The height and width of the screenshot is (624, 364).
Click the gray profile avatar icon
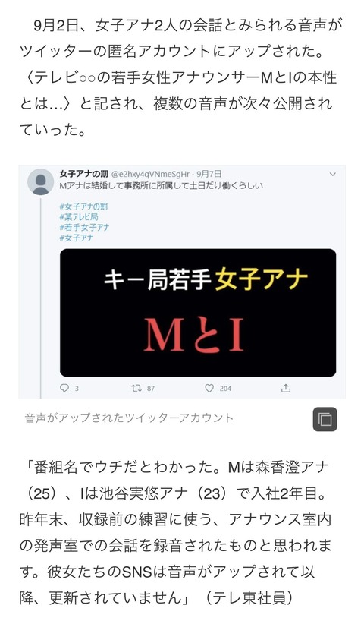(x=40, y=182)
